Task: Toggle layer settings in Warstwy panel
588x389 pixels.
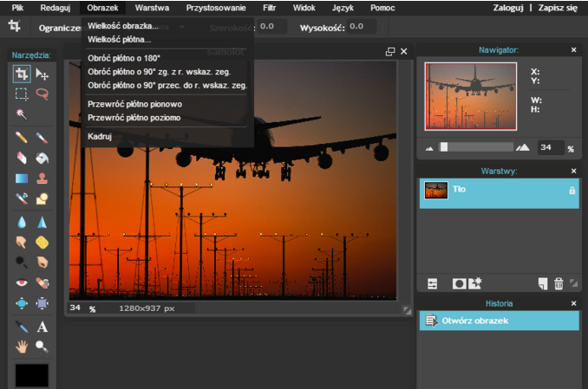Action: click(433, 283)
